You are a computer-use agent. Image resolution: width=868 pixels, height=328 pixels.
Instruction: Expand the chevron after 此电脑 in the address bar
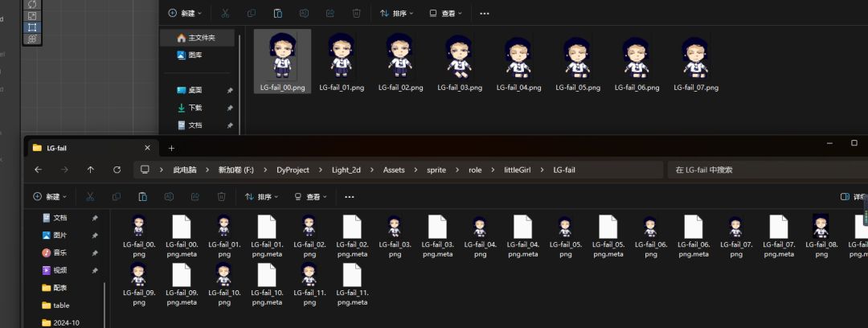tap(207, 170)
